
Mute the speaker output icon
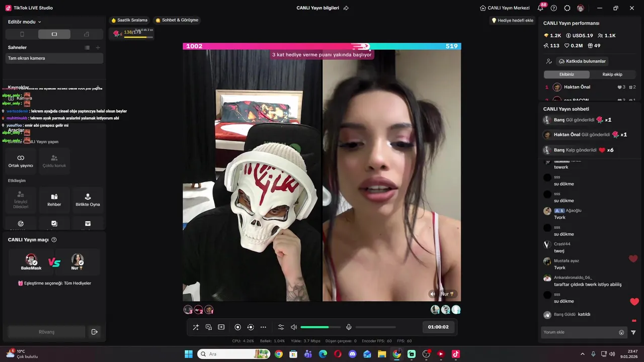click(x=294, y=327)
